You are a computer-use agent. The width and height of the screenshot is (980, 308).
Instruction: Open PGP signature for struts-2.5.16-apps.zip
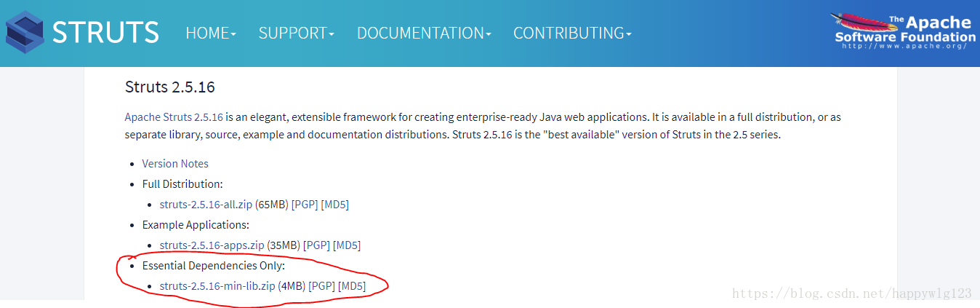click(x=316, y=245)
